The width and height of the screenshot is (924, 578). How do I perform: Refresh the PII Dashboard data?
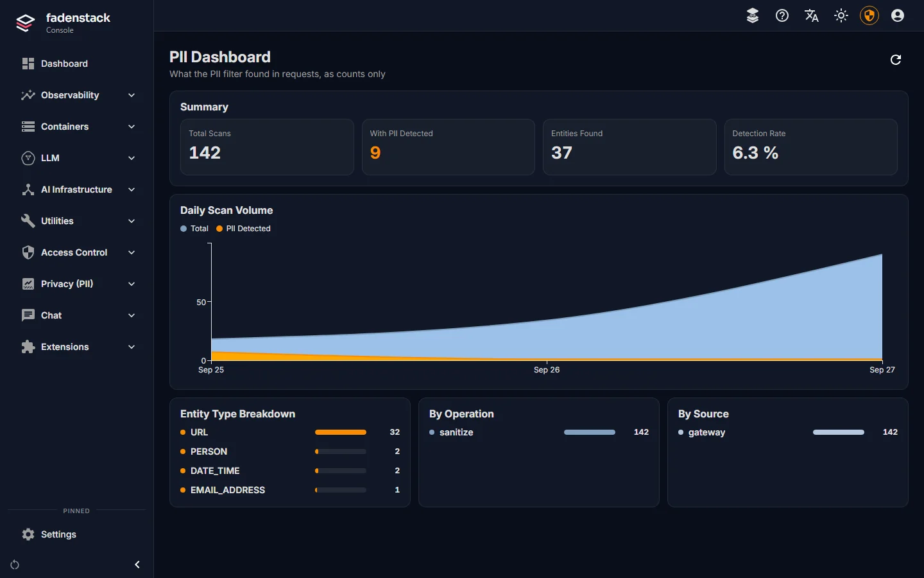tap(896, 60)
